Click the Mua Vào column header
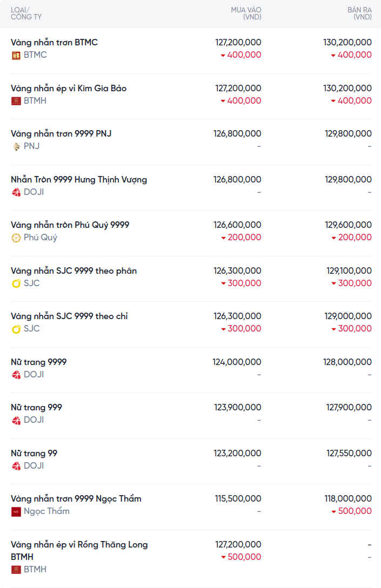This screenshot has height=588, width=381. point(246,13)
